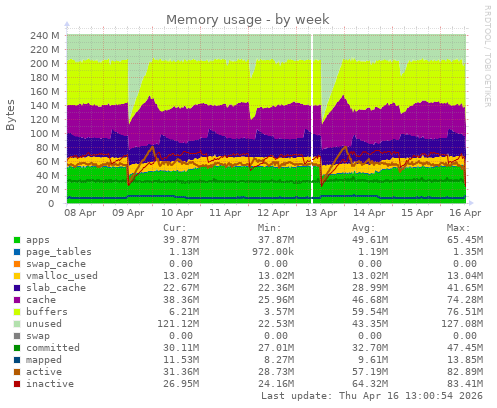Viewport: 497px width, 408px height.
Task: Click the chart title 'Memory usage - by week'
Action: click(x=248, y=20)
